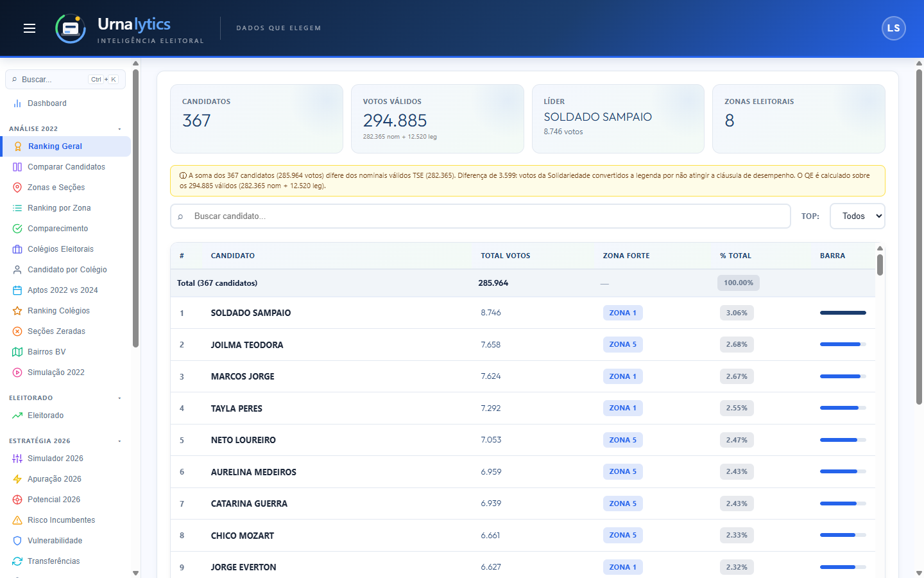The height and width of the screenshot is (578, 924).
Task: Open Comparar Candidatos page
Action: [x=65, y=167]
